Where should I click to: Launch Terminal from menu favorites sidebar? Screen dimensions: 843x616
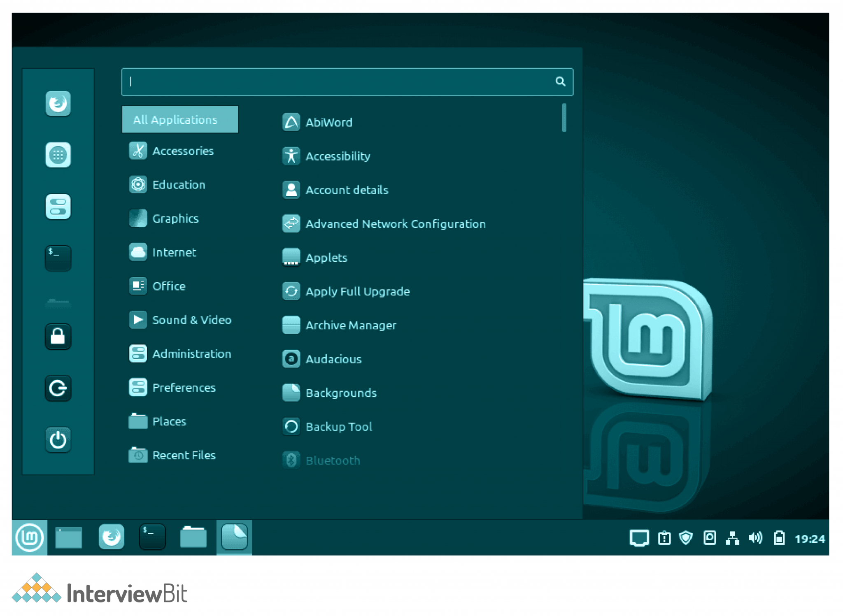[58, 258]
